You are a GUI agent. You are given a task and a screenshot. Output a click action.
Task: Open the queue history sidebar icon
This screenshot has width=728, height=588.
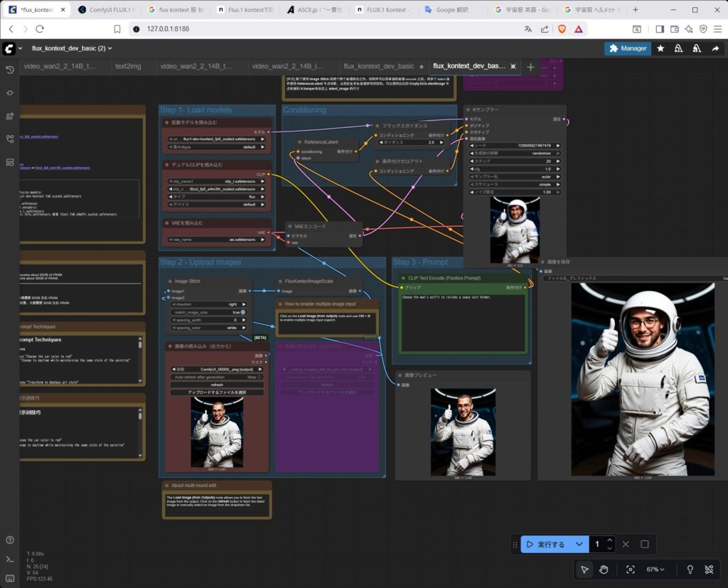coord(10,70)
